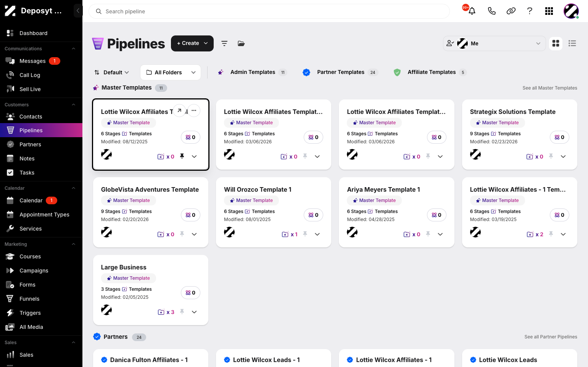Click the 0 count badge on Will Orozco card
Screen dimensions: 588x367
[313, 215]
